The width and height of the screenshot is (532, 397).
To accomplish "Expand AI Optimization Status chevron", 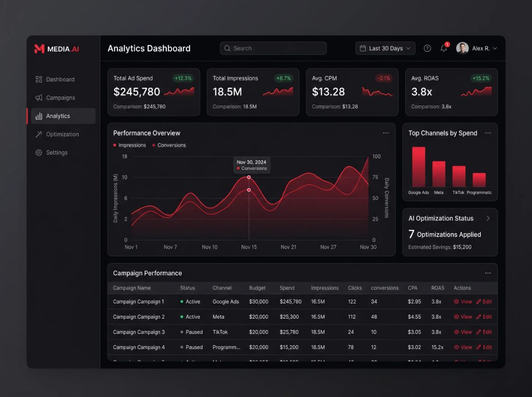I will pos(488,218).
